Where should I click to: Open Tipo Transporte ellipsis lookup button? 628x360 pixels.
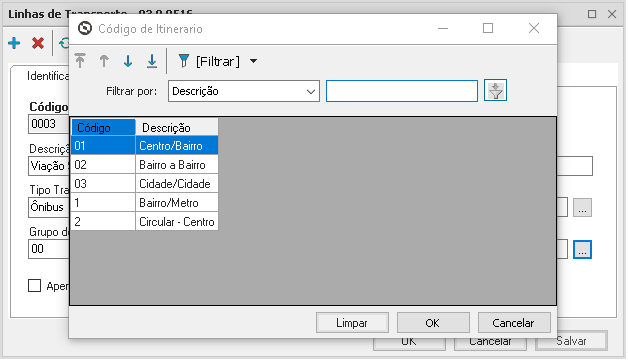582,207
